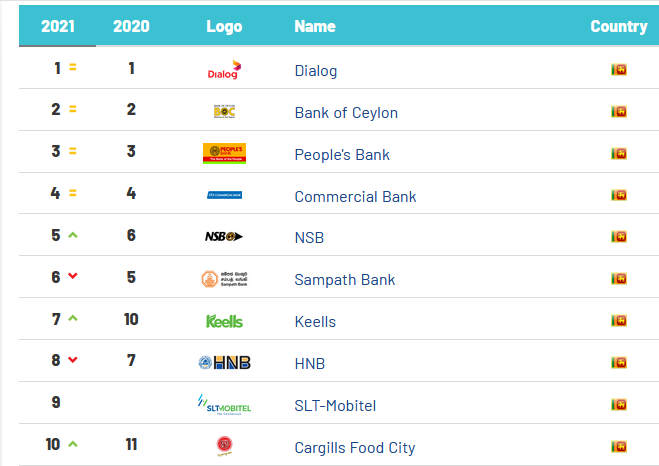
Task: Click the Bank of Ceylon BOC logo
Action: coord(224,111)
